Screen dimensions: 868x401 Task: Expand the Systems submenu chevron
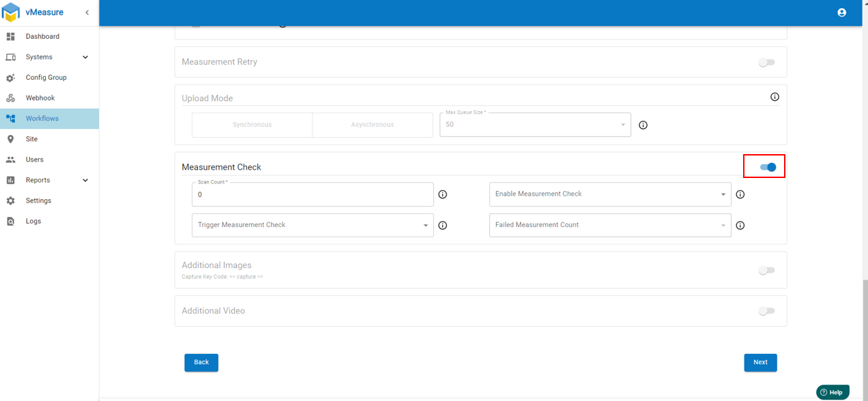coord(85,57)
